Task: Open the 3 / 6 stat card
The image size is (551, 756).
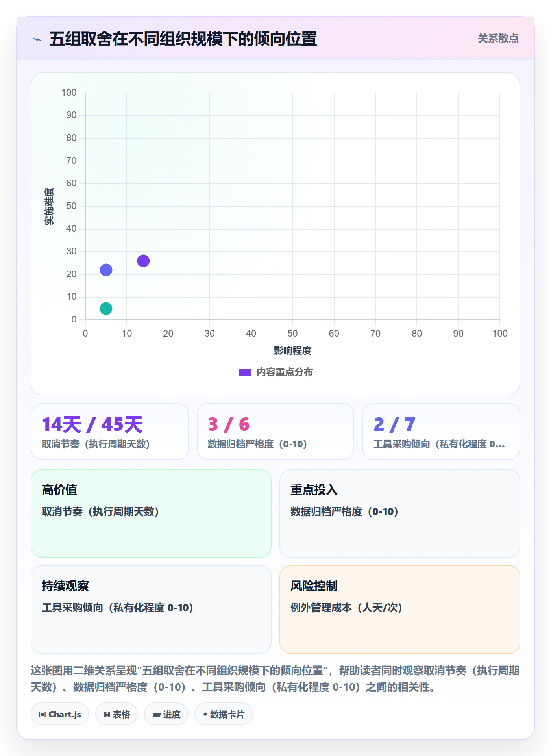Action: coord(275,432)
